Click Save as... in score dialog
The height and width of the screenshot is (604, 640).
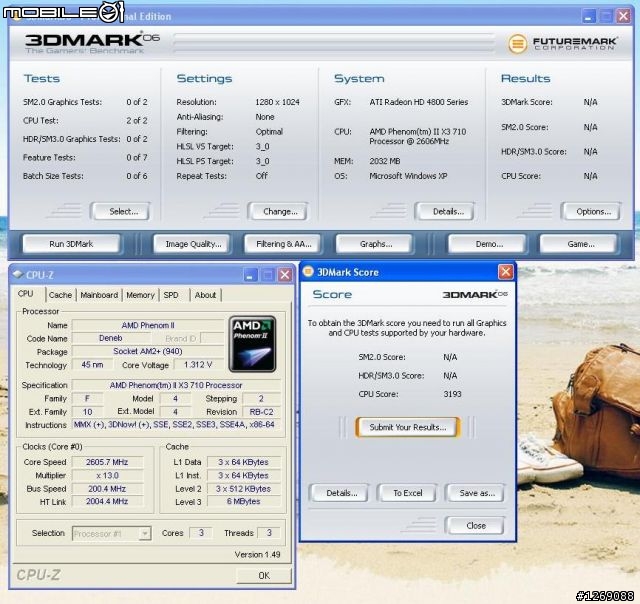pyautogui.click(x=475, y=493)
